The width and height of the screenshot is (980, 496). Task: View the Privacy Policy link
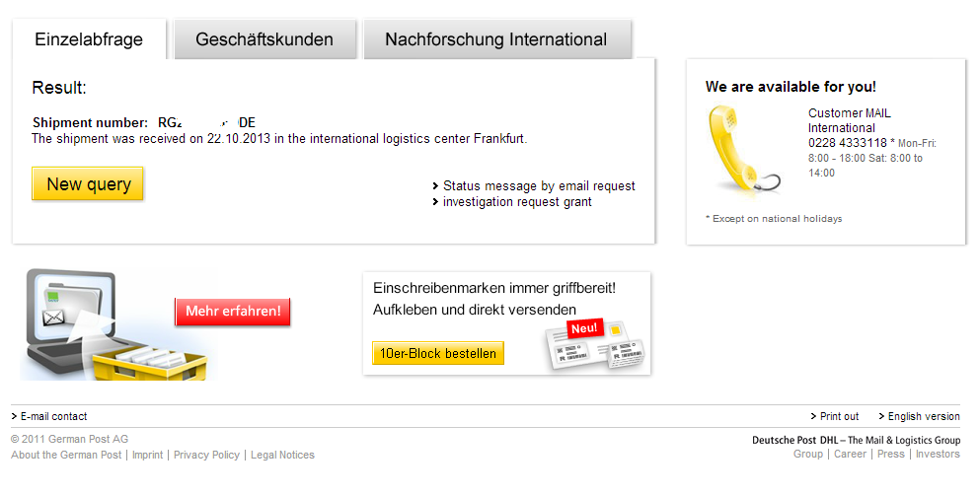(x=206, y=455)
